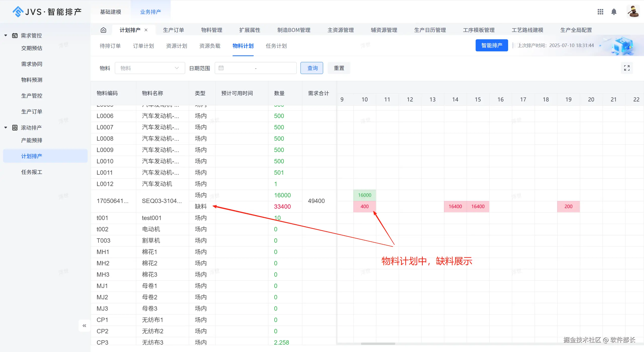The image size is (644, 352).
Task: Switch to 任务计划 tab
Action: (x=276, y=46)
